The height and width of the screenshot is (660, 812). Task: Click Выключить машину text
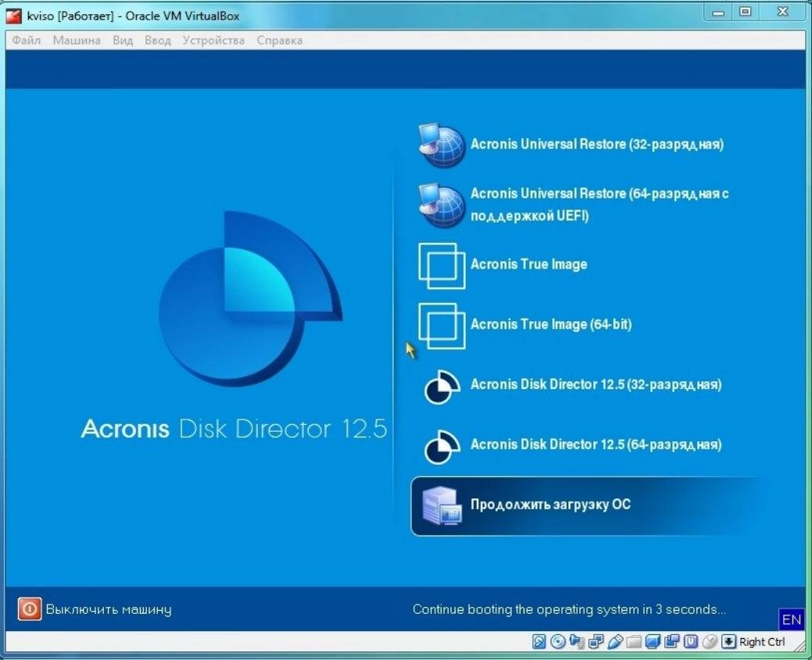tap(108, 610)
